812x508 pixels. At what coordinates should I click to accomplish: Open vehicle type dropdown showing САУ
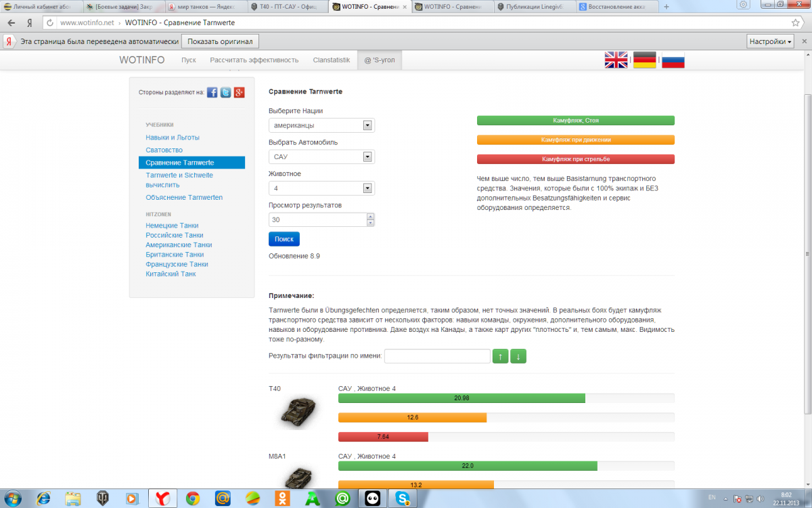(321, 156)
